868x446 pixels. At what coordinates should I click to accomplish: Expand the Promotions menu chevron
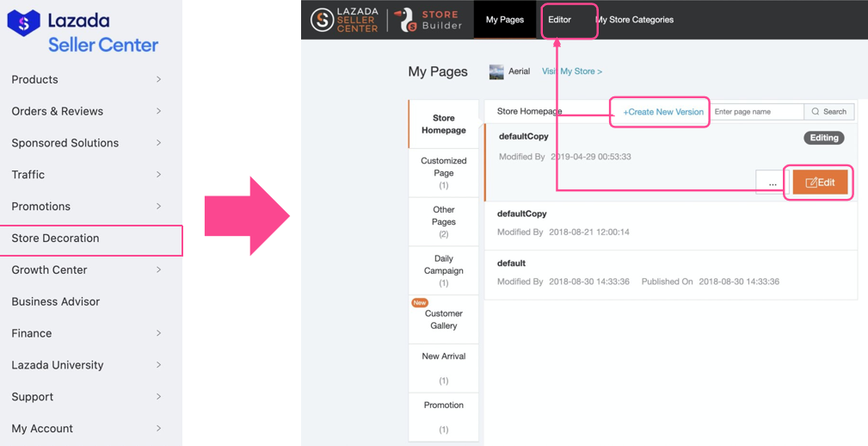click(158, 206)
